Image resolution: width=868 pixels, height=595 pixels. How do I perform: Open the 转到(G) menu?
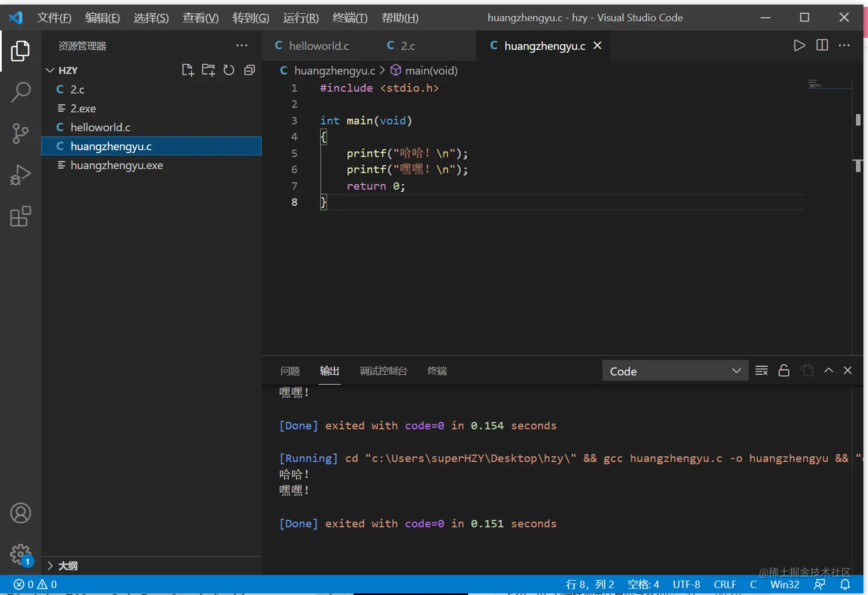pyautogui.click(x=250, y=18)
